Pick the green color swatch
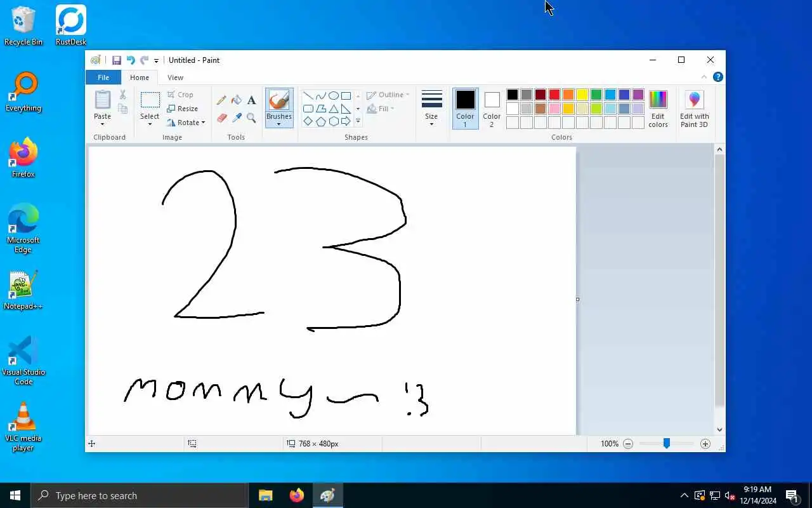 click(x=596, y=95)
